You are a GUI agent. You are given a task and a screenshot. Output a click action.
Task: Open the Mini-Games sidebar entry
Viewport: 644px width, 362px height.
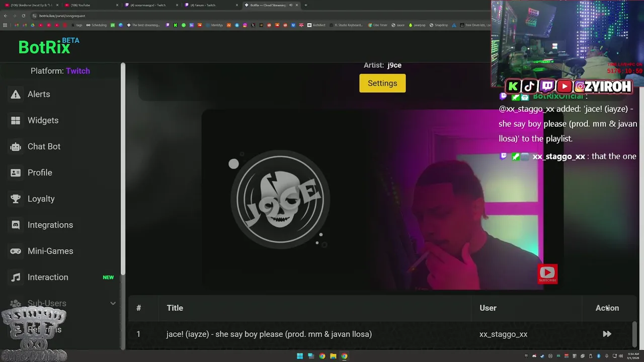[50, 251]
